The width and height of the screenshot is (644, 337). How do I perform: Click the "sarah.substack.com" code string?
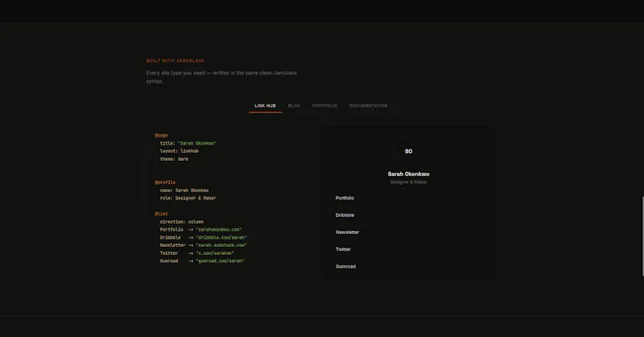(x=221, y=245)
